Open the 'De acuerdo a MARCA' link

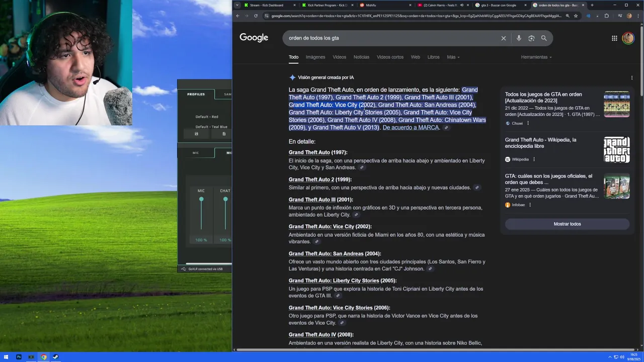click(x=411, y=128)
